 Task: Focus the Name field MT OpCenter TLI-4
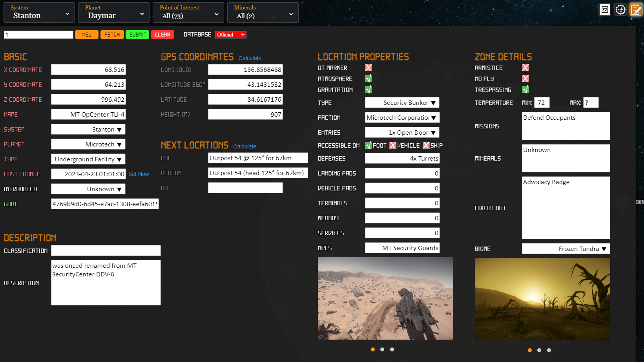(x=88, y=114)
